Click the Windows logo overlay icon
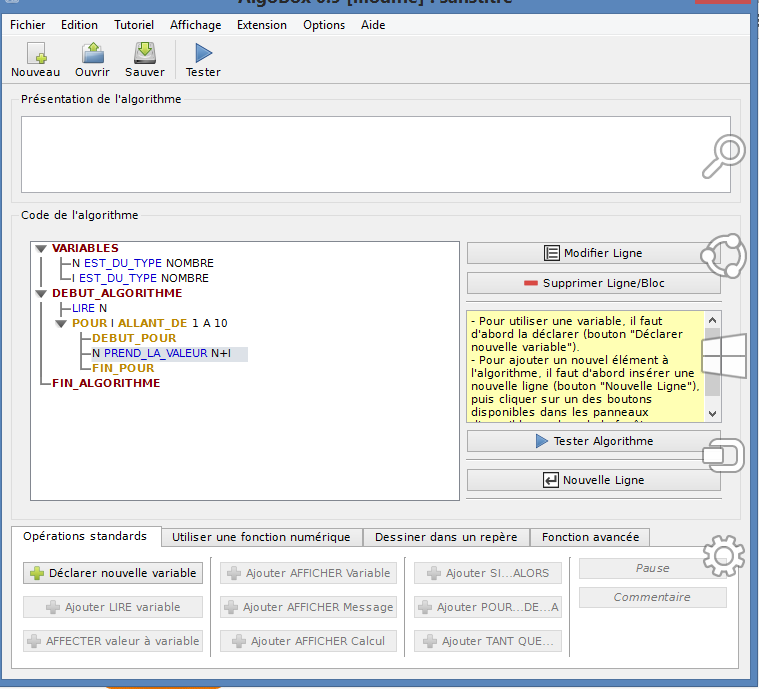The width and height of the screenshot is (759, 689). pyautogui.click(x=724, y=355)
